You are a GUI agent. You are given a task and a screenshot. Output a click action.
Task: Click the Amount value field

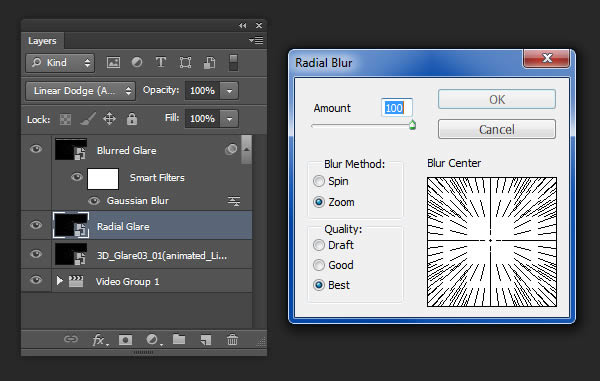(397, 107)
